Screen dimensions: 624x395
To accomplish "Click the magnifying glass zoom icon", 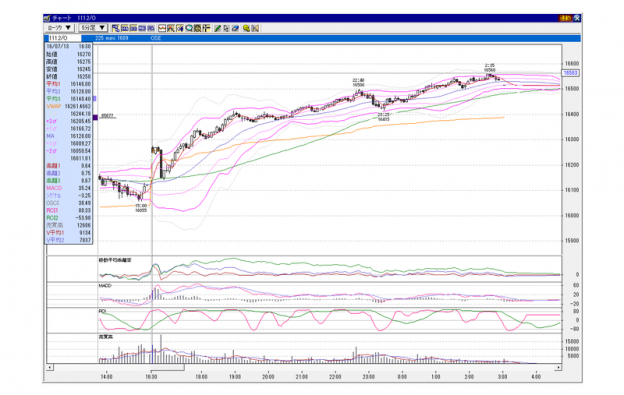I will point(189,28).
